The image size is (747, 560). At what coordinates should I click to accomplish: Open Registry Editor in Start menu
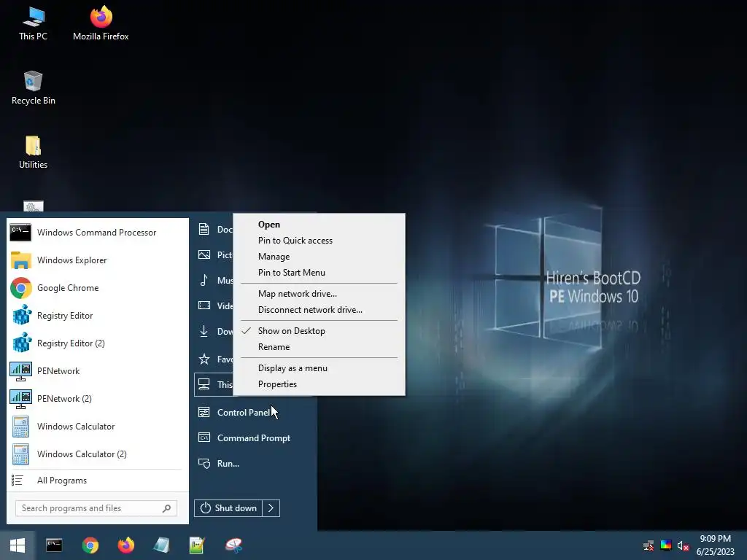(97, 315)
